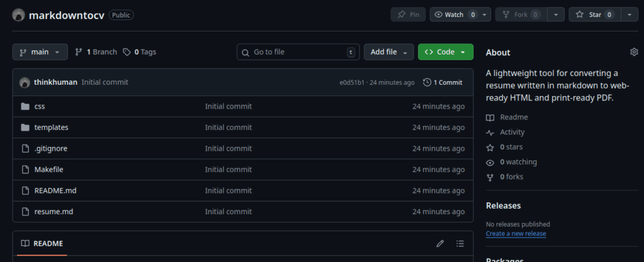Click the file icon for resume.md

click(x=25, y=212)
